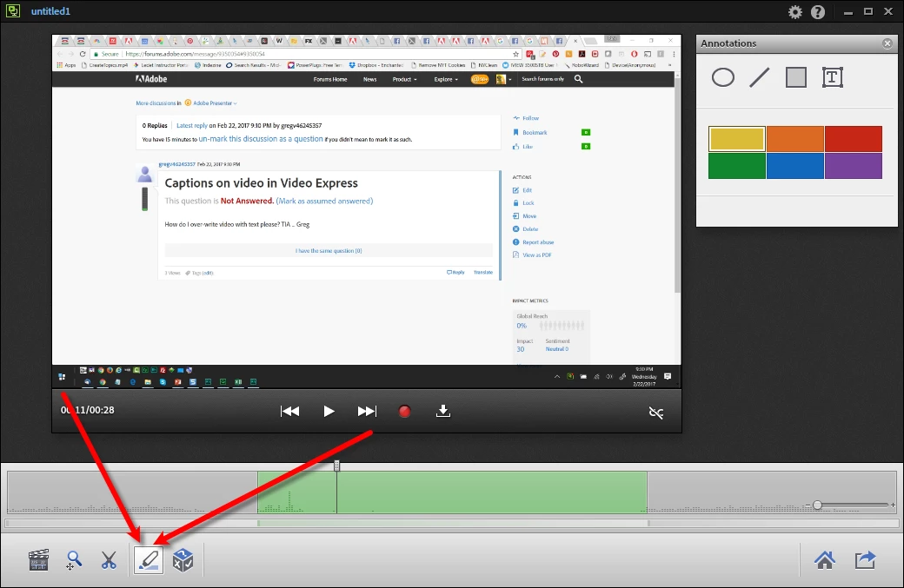Screen dimensions: 904x588
Task: Click the untitled1 project title
Action: (50, 11)
